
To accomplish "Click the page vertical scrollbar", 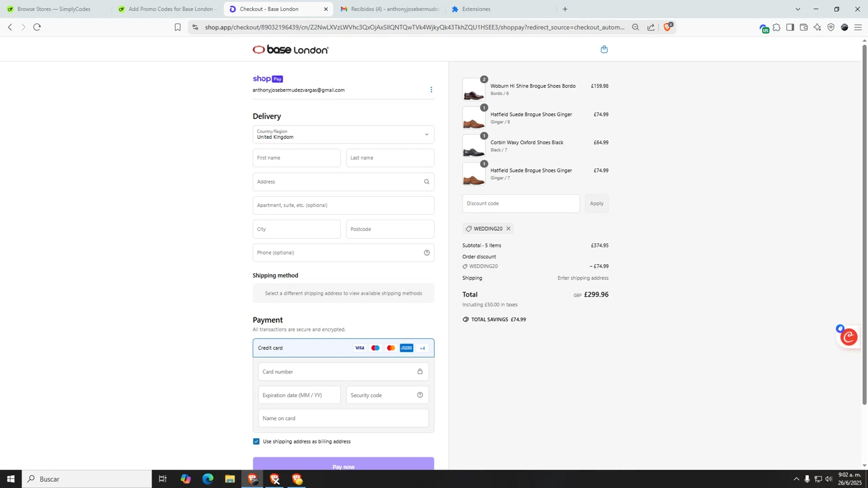I will point(865,224).
